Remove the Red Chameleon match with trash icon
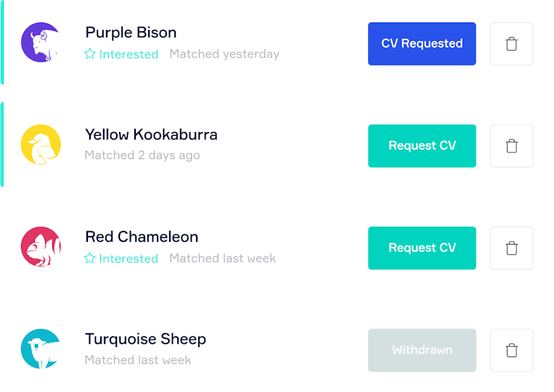554x392 pixels. point(511,248)
